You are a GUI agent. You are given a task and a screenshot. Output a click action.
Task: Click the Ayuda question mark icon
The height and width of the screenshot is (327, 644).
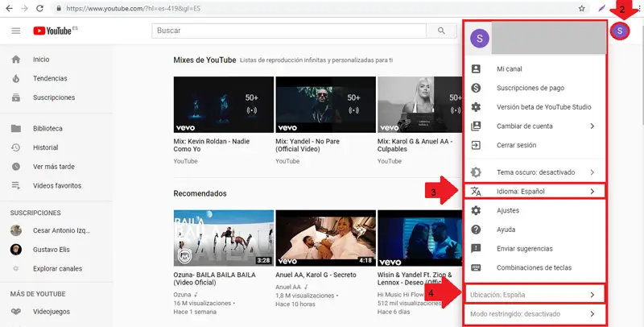pyautogui.click(x=476, y=230)
